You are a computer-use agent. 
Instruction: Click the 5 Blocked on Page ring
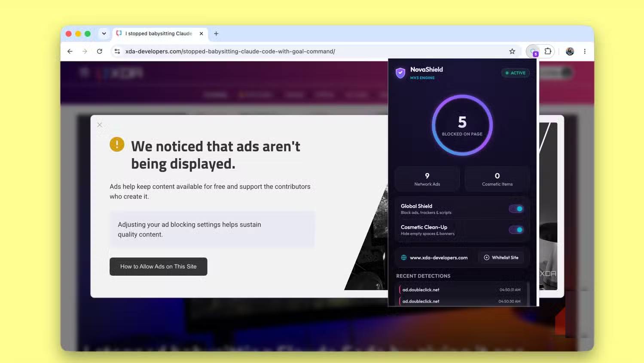(462, 125)
